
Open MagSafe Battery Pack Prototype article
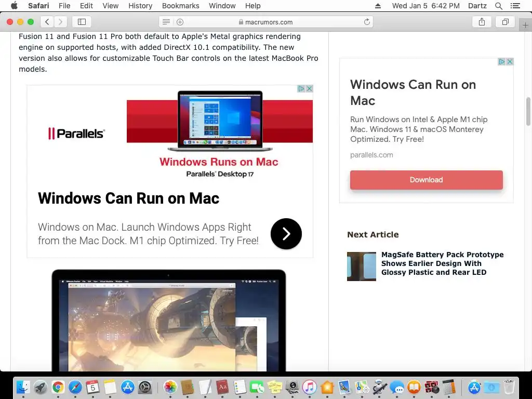[x=442, y=263]
